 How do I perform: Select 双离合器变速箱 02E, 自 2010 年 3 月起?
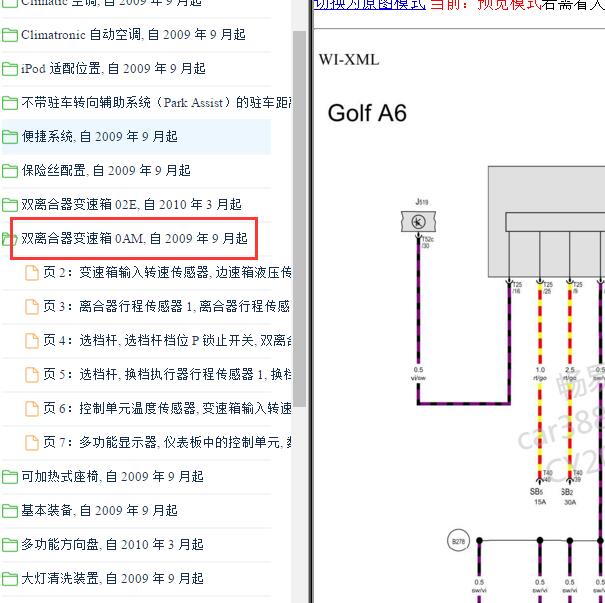tap(132, 204)
